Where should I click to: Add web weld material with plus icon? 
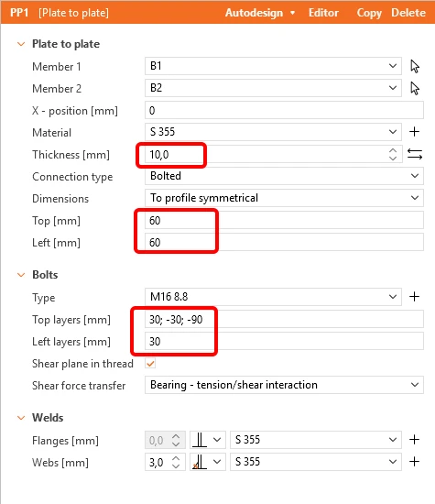click(x=415, y=462)
